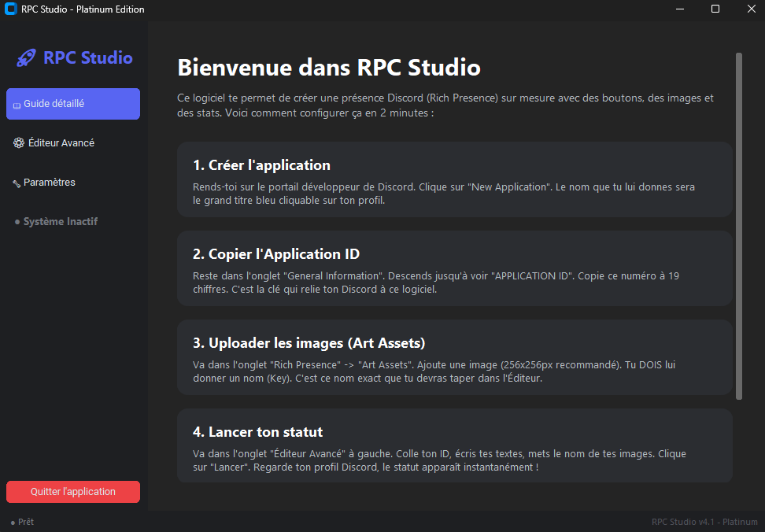Click the step 1 text "Rends-toi sur le portail"
Viewport: 765px width, 532px height.
click(x=443, y=194)
